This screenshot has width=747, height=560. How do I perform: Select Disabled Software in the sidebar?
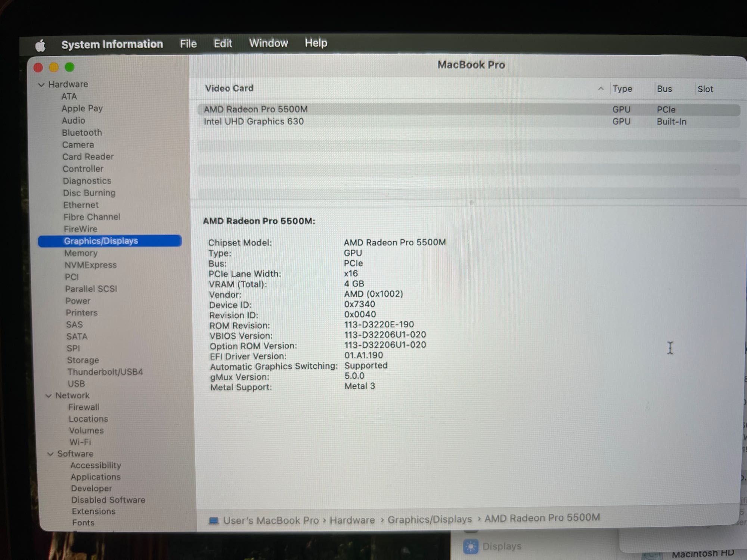(x=108, y=500)
